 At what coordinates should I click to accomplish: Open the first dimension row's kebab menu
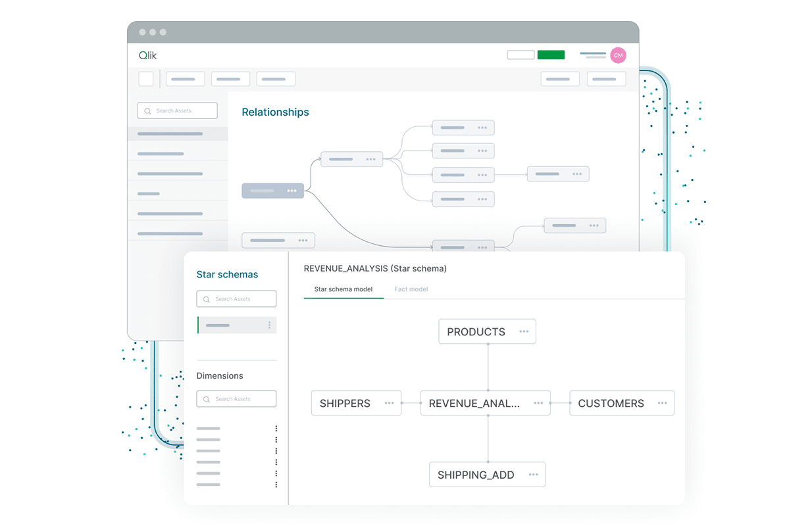[276, 429]
